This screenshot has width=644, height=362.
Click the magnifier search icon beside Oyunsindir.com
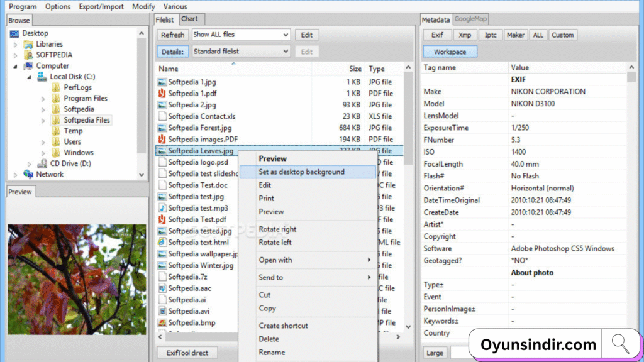[x=620, y=344]
